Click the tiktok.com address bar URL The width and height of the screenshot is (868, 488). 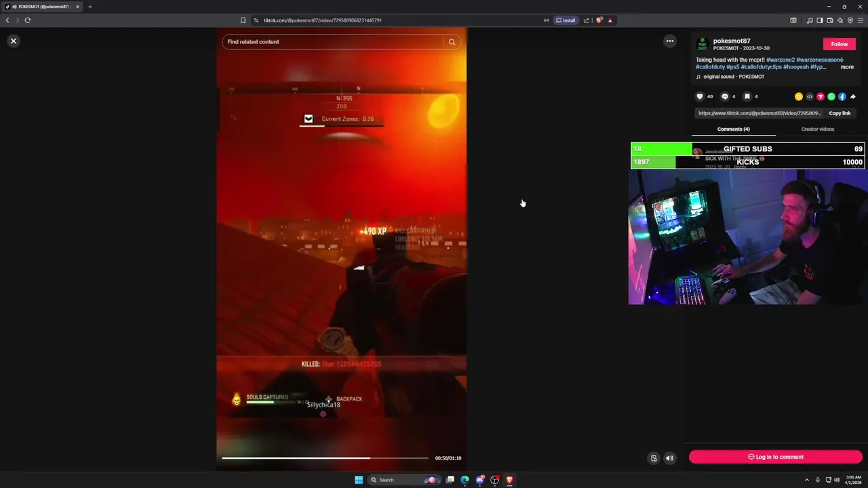click(x=323, y=20)
